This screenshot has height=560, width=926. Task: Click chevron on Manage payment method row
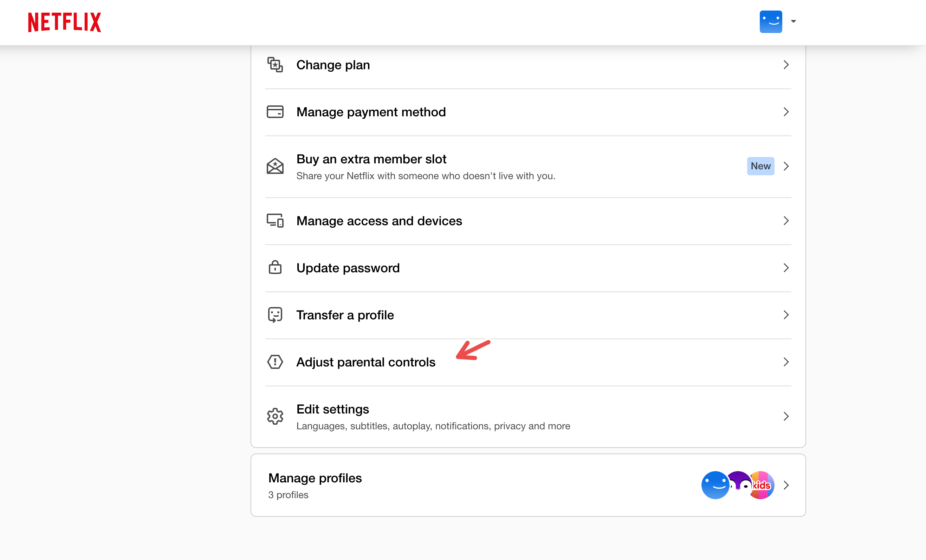786,112
